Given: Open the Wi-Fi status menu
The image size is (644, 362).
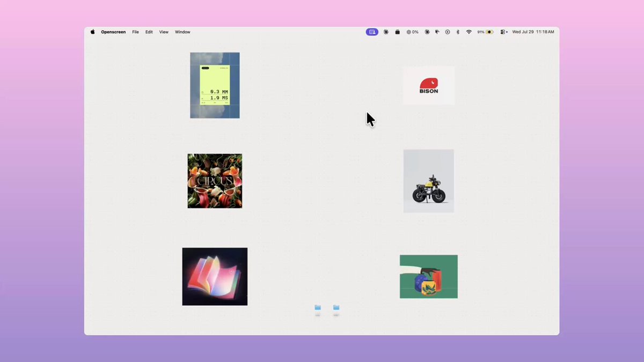Looking at the screenshot, I should click(x=469, y=32).
